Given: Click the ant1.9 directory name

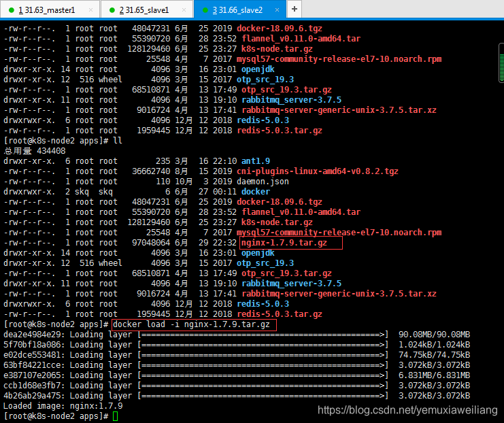Looking at the screenshot, I should coord(256,161).
